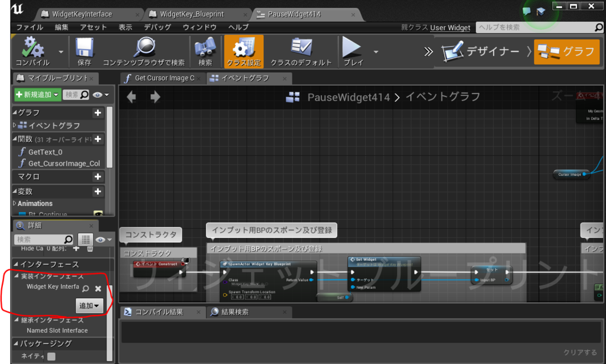Close the イベントグラフ graph tab

click(x=285, y=79)
